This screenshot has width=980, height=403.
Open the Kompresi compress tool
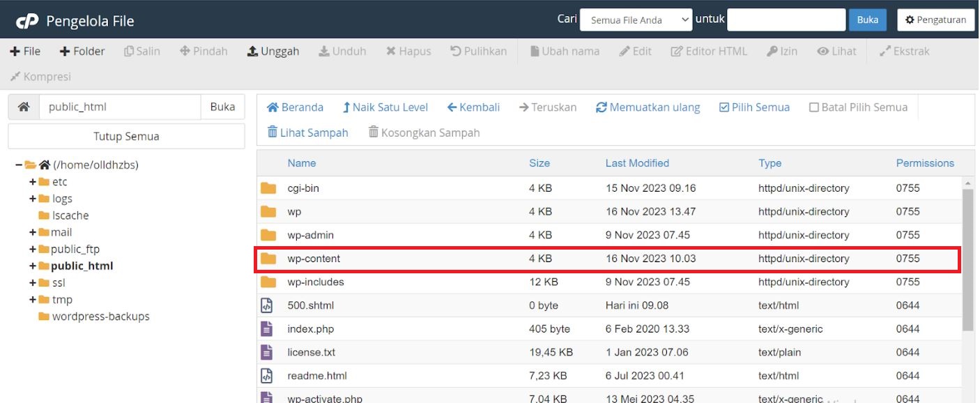tap(40, 76)
